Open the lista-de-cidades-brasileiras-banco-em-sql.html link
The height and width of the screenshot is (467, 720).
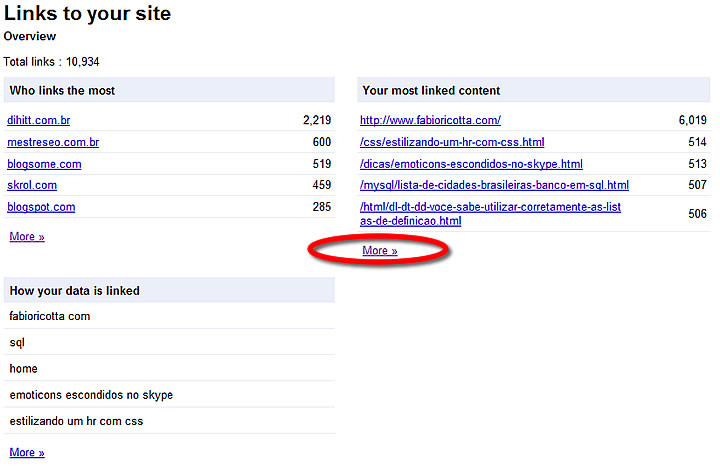[494, 185]
